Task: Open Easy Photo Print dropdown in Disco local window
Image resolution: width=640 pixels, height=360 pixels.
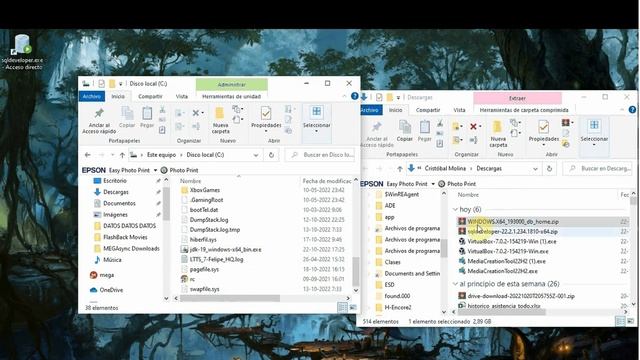Action: point(156,170)
